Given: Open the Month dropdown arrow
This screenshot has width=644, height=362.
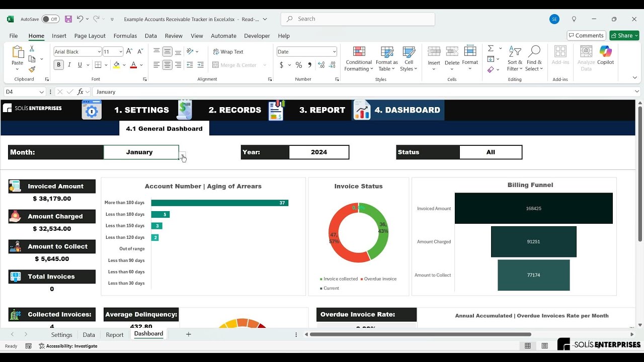Looking at the screenshot, I should [x=182, y=156].
